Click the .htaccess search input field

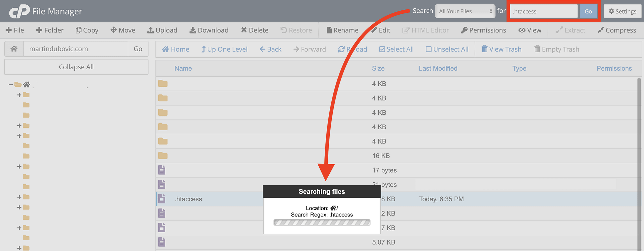pyautogui.click(x=543, y=11)
